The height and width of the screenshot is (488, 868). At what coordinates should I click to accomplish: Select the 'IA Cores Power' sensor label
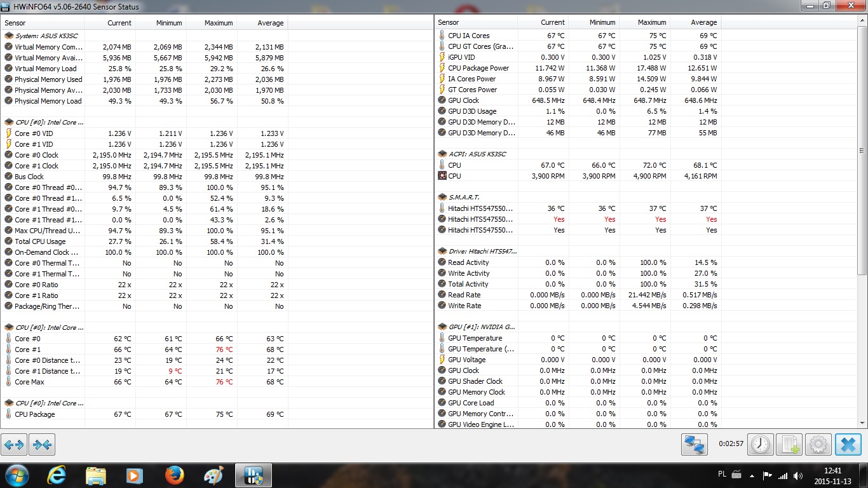tap(471, 79)
